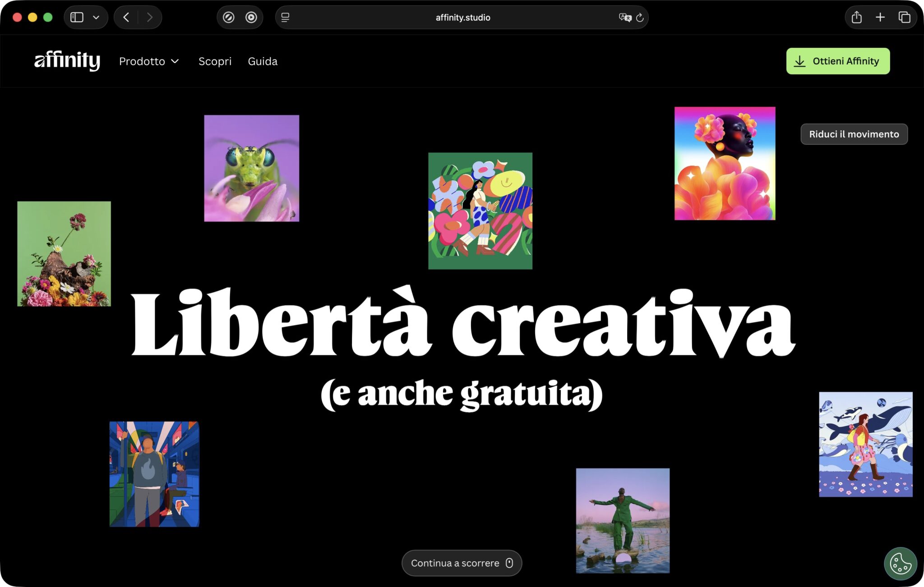The width and height of the screenshot is (924, 587).
Task: Show the tab overview grid
Action: click(x=904, y=17)
